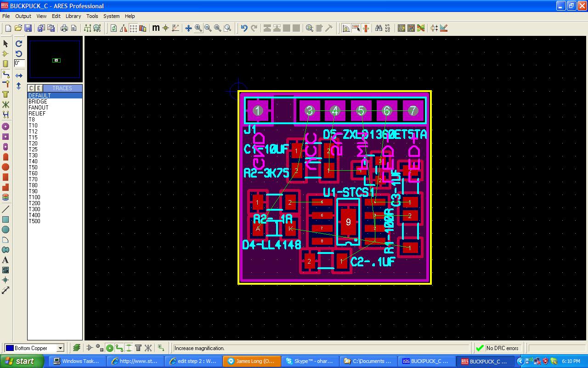Redraw the display with the refresh icon
588x368 pixels.
tap(114, 28)
